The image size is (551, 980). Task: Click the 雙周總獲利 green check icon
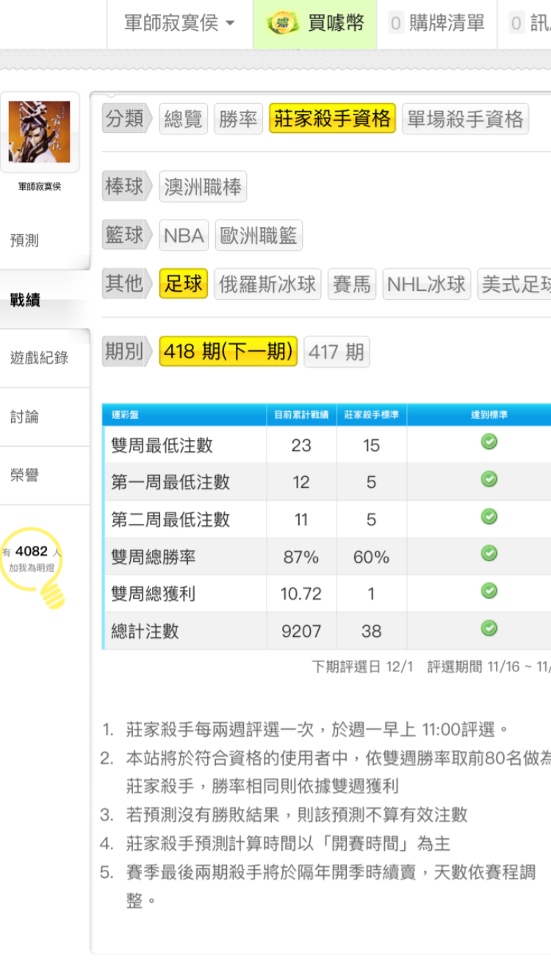point(489,591)
